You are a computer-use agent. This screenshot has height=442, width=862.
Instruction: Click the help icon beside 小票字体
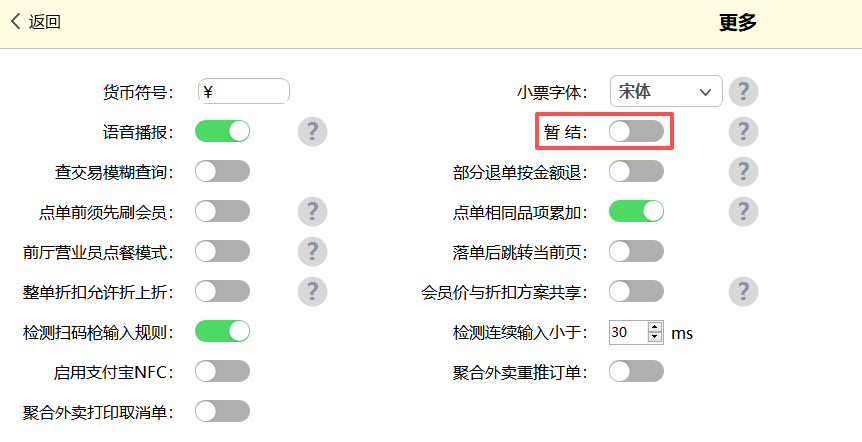[743, 92]
